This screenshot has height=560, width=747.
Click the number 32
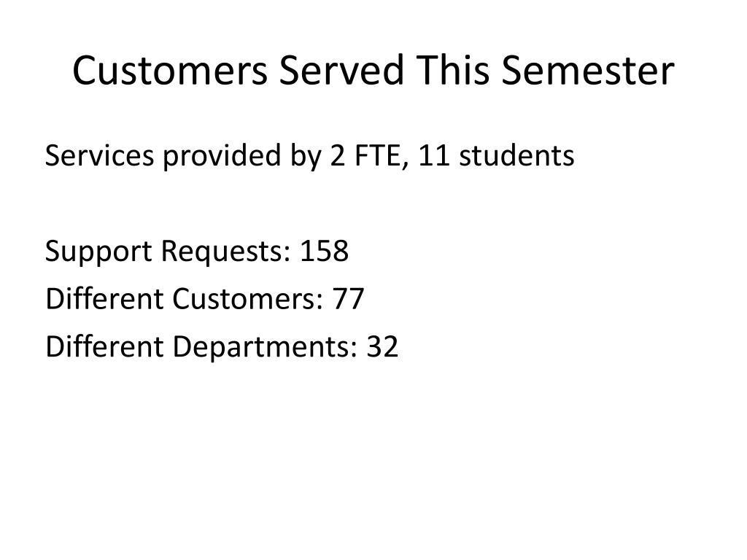click(x=382, y=346)
